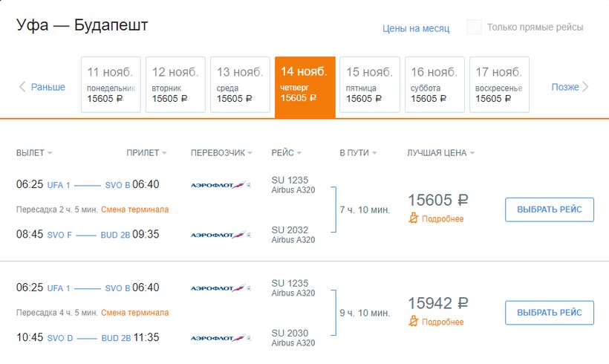Select the 11 нояб. понедельник date tab
The height and width of the screenshot is (364, 609).
point(110,85)
